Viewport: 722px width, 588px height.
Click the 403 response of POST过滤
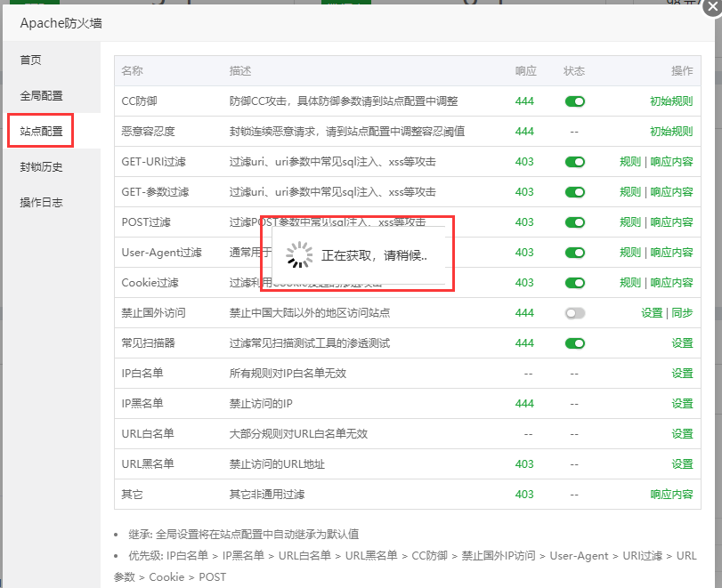coord(524,222)
